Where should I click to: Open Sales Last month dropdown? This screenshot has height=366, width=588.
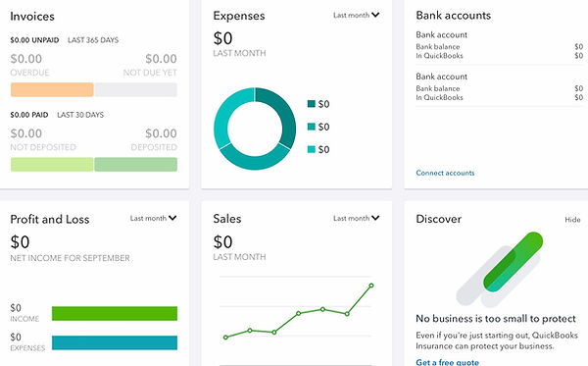coord(357,218)
